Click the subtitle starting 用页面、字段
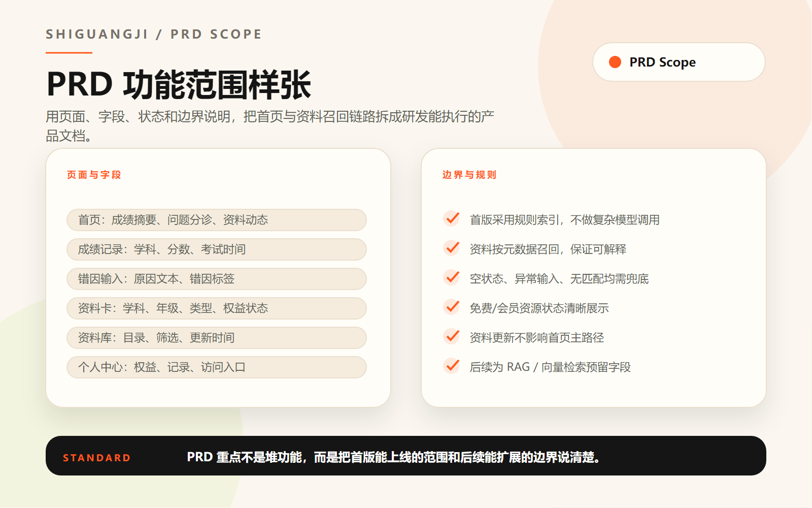This screenshot has height=508, width=812. [x=270, y=126]
